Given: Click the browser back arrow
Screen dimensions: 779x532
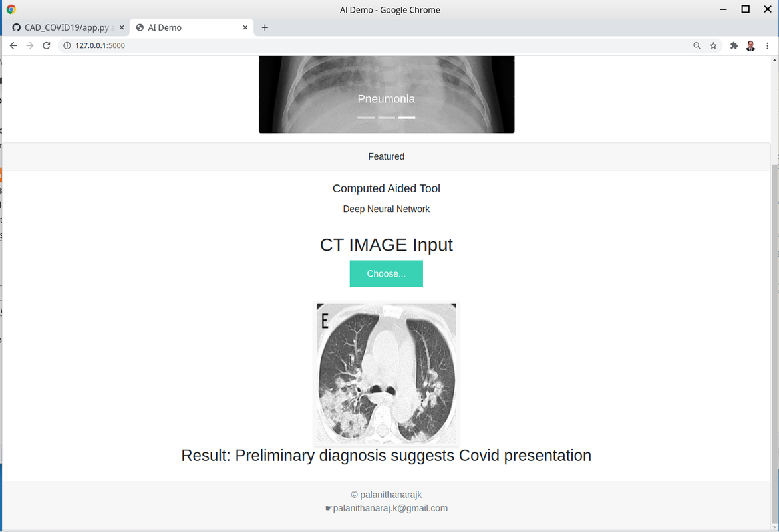Looking at the screenshot, I should [x=13, y=45].
